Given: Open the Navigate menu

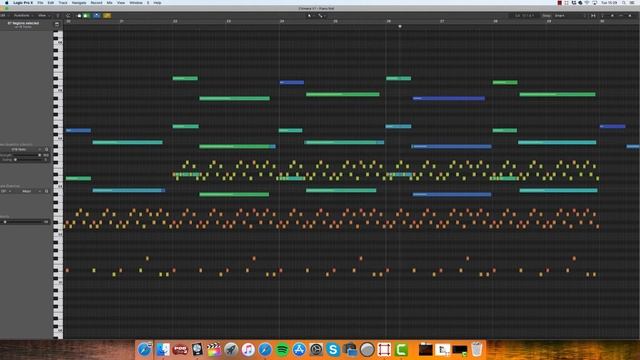Looking at the screenshot, I should tap(79, 3).
